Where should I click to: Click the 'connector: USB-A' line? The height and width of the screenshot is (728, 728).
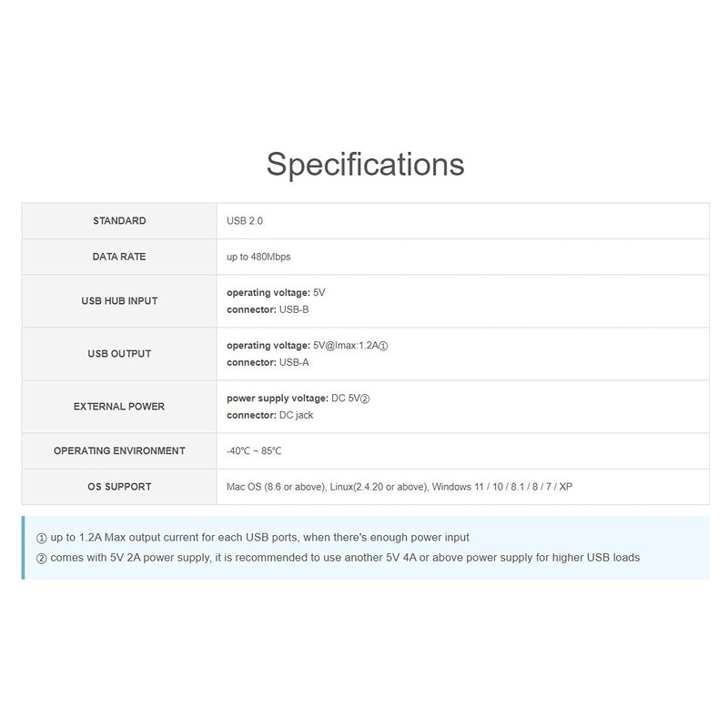[268, 362]
